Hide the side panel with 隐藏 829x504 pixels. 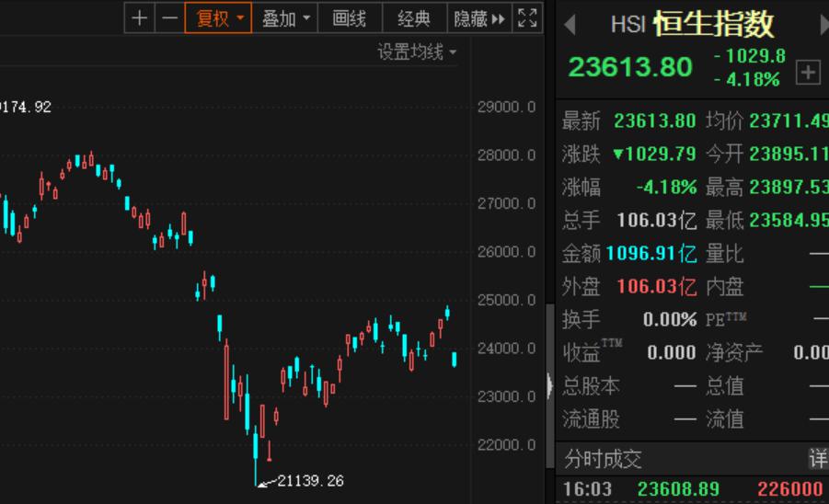(479, 18)
